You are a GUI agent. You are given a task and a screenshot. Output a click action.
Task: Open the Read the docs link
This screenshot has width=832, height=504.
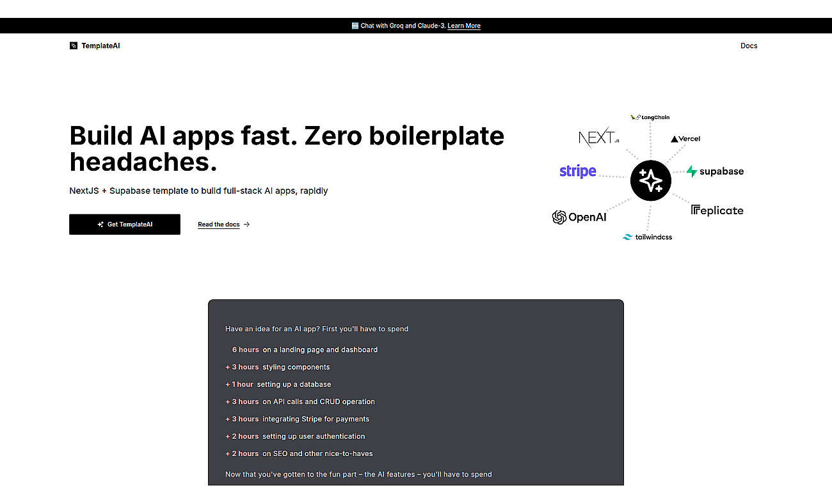219,224
